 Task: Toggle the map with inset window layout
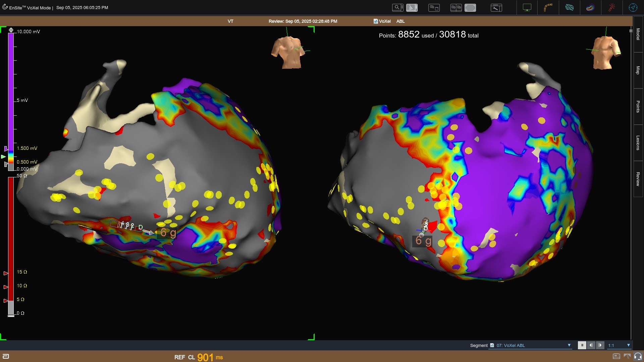pyautogui.click(x=434, y=7)
